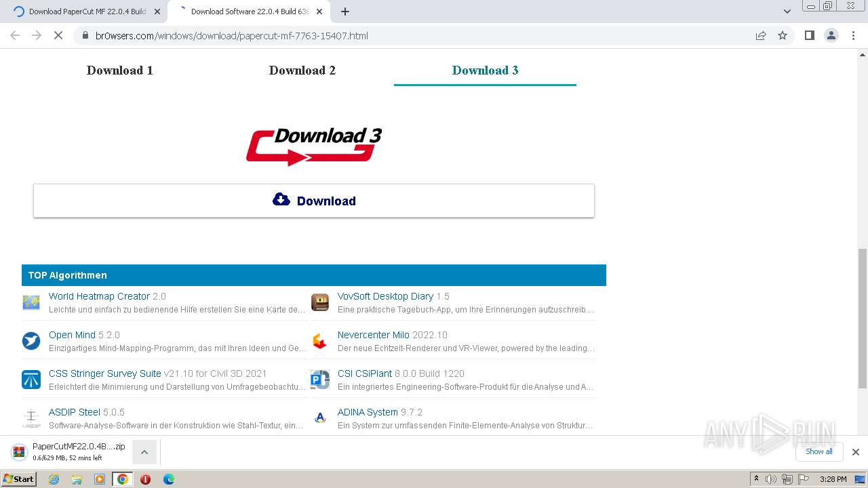Viewport: 868px width, 488px height.
Task: Click the ASDIP Steel icon
Action: (31, 418)
